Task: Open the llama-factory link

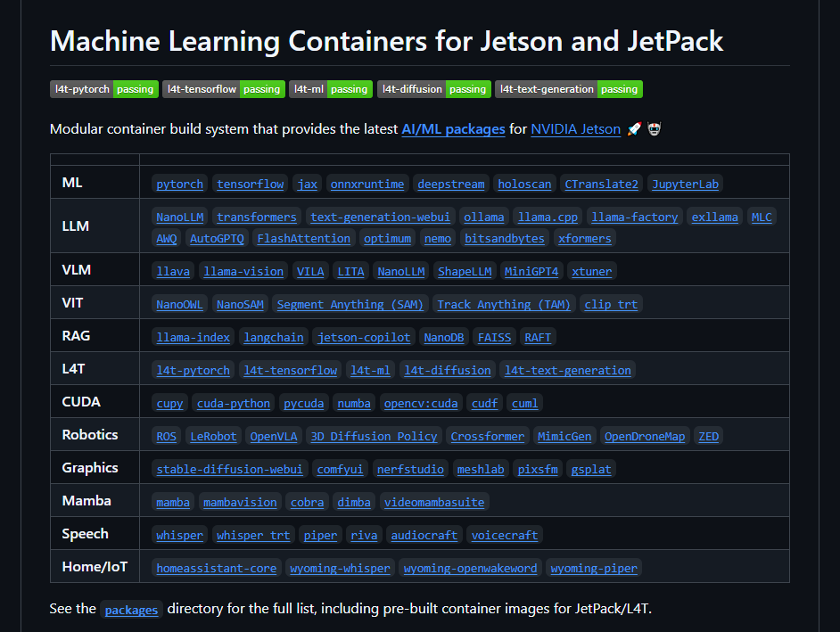Action: pos(635,218)
